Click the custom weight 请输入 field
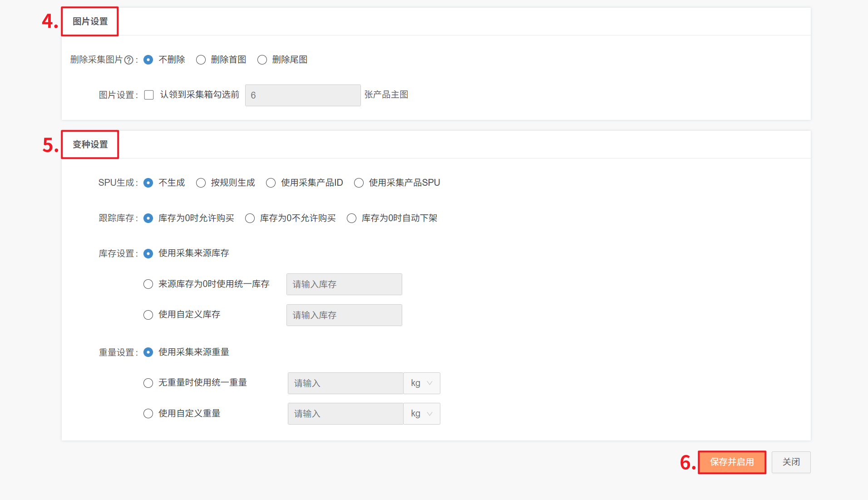 (345, 414)
